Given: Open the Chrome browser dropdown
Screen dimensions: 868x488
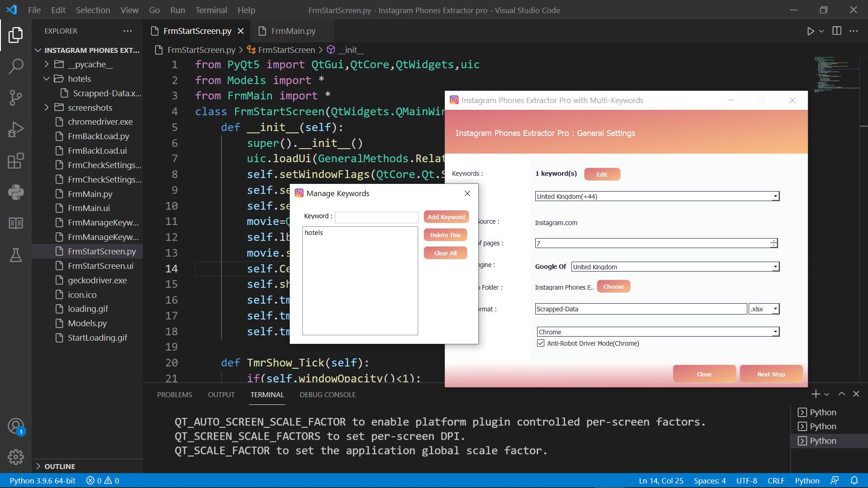Looking at the screenshot, I should click(658, 332).
